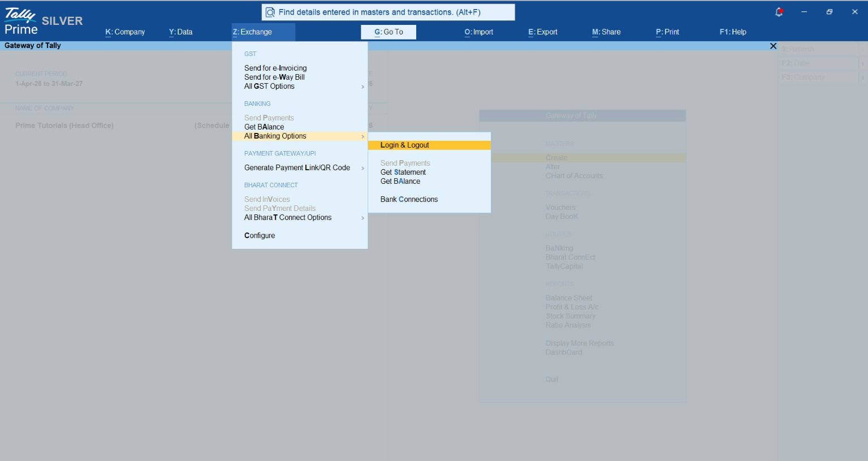Open F1: Help menu
The width and height of the screenshot is (868, 461).
point(733,32)
